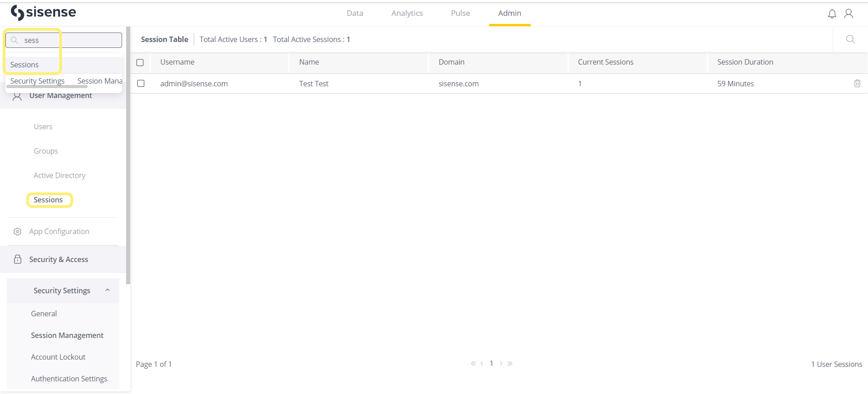Click the App Configuration gear icon
Image resolution: width=868 pixels, height=394 pixels.
pyautogui.click(x=18, y=231)
